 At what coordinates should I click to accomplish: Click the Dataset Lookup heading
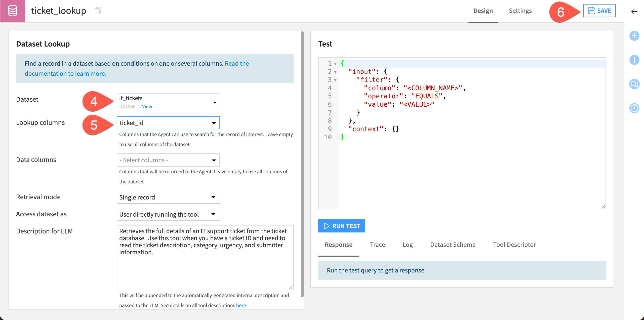(x=43, y=44)
